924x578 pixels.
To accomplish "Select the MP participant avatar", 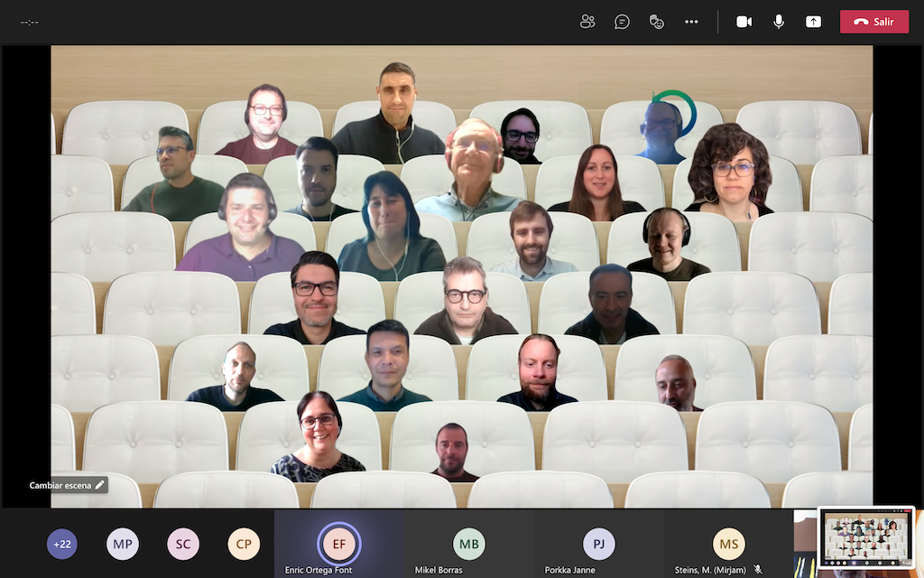I will (123, 544).
